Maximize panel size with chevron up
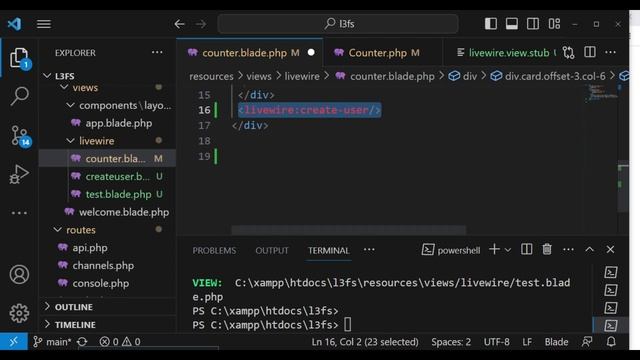This screenshot has width=640, height=360. 589,249
